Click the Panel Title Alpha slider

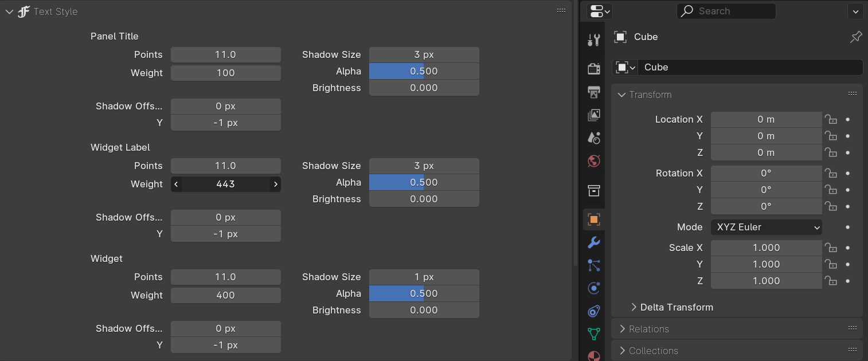coord(424,71)
